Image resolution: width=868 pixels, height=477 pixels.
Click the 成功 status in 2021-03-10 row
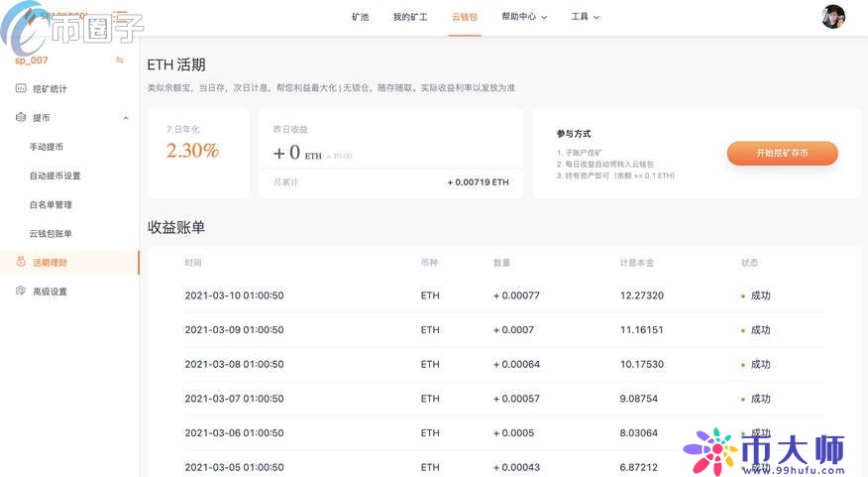760,296
